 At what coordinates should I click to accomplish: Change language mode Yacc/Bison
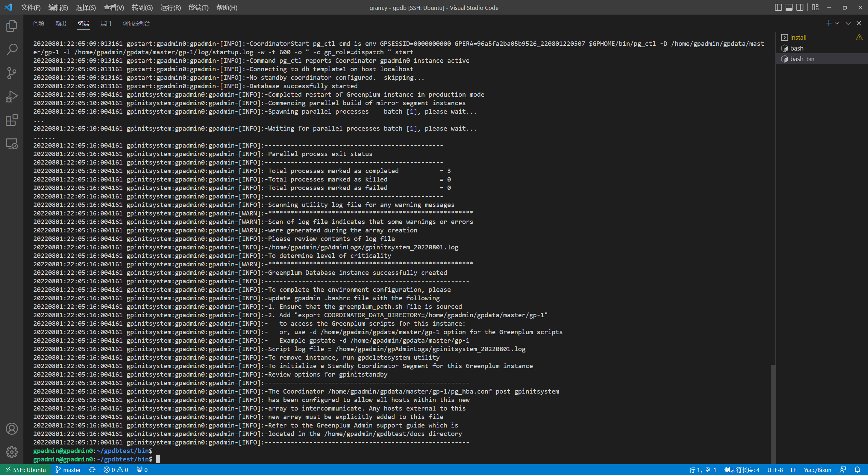tap(817, 470)
